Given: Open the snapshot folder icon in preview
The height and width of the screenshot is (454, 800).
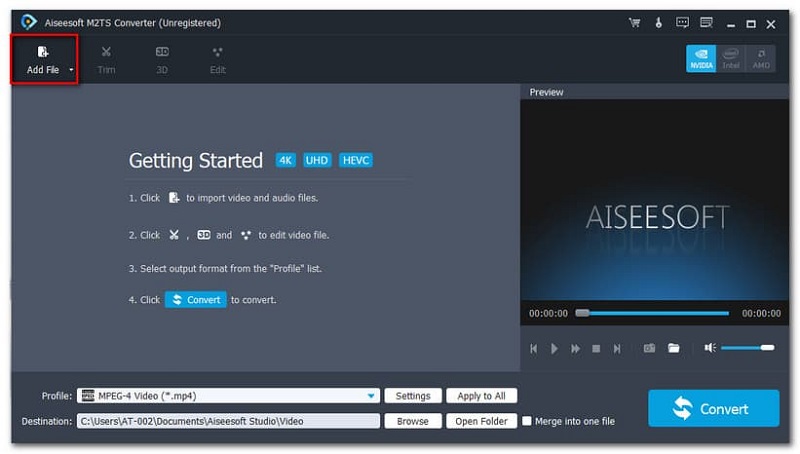Looking at the screenshot, I should pyautogui.click(x=674, y=348).
